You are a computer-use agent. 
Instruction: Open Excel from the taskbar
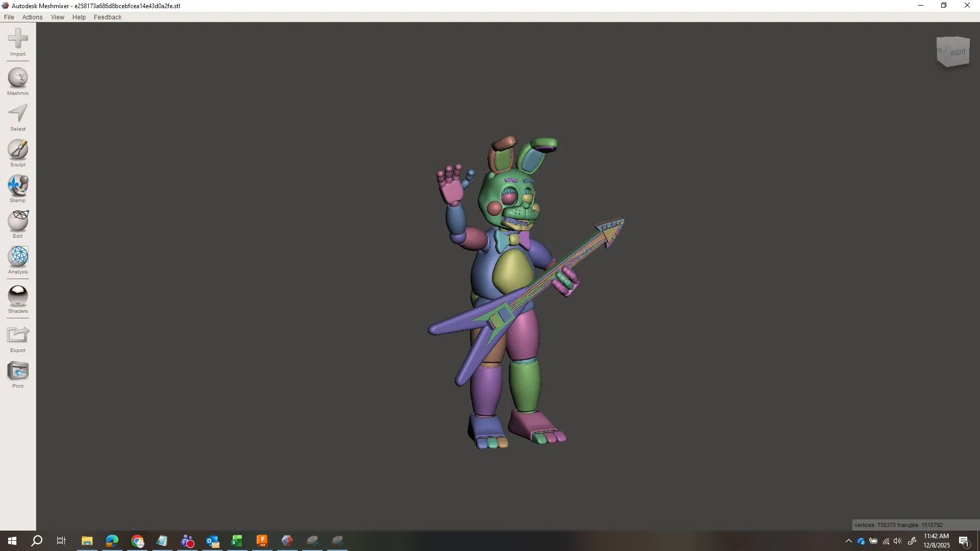[x=237, y=541]
